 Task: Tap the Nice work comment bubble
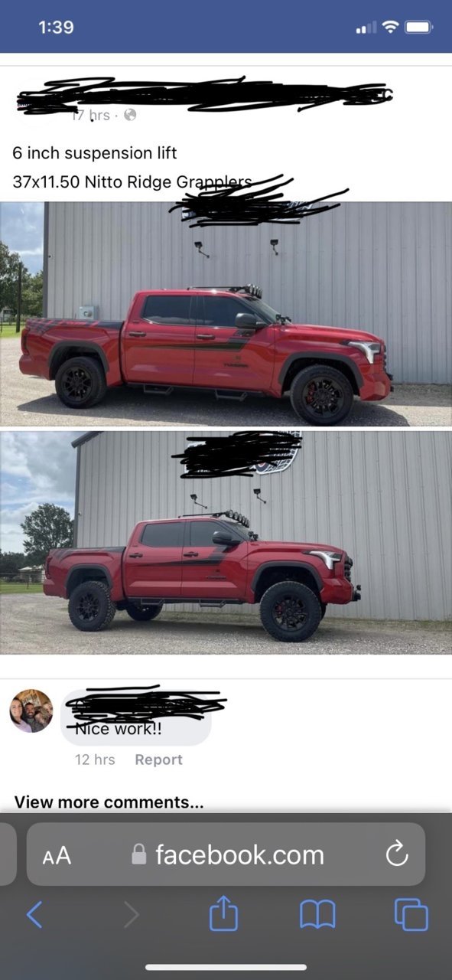(136, 717)
